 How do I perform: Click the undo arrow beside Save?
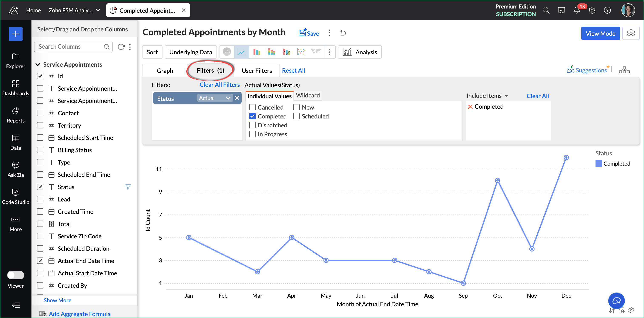coord(343,33)
